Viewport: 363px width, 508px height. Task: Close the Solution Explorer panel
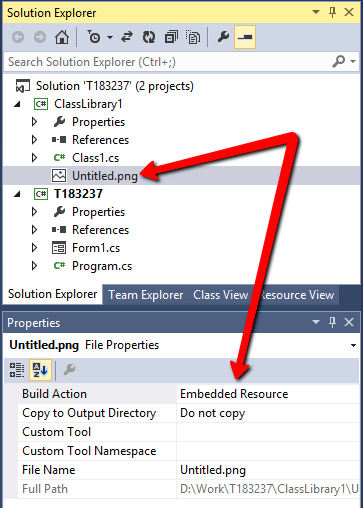(349, 12)
